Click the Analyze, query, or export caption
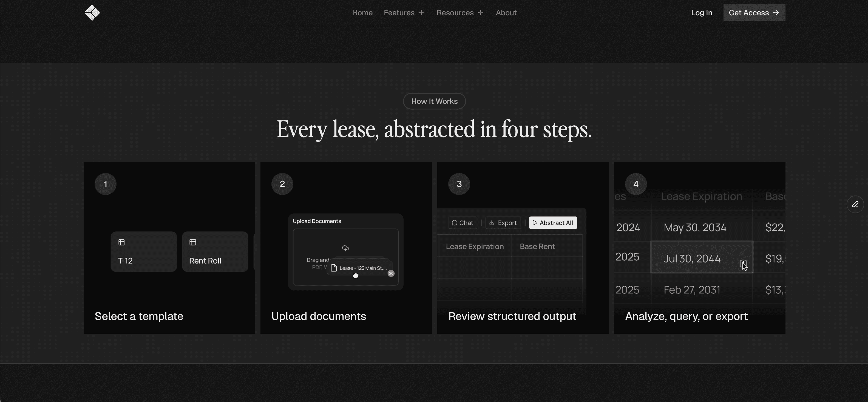The image size is (868, 402). click(687, 316)
